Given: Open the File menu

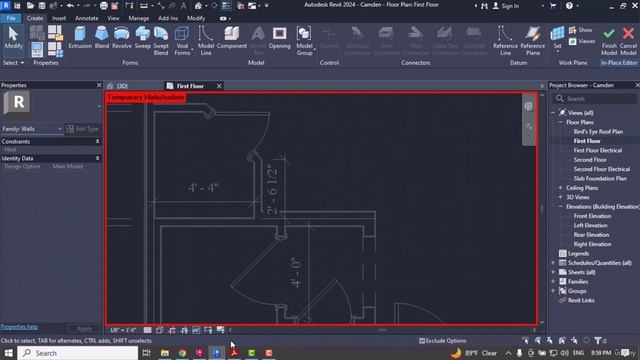Looking at the screenshot, I should tap(11, 18).
